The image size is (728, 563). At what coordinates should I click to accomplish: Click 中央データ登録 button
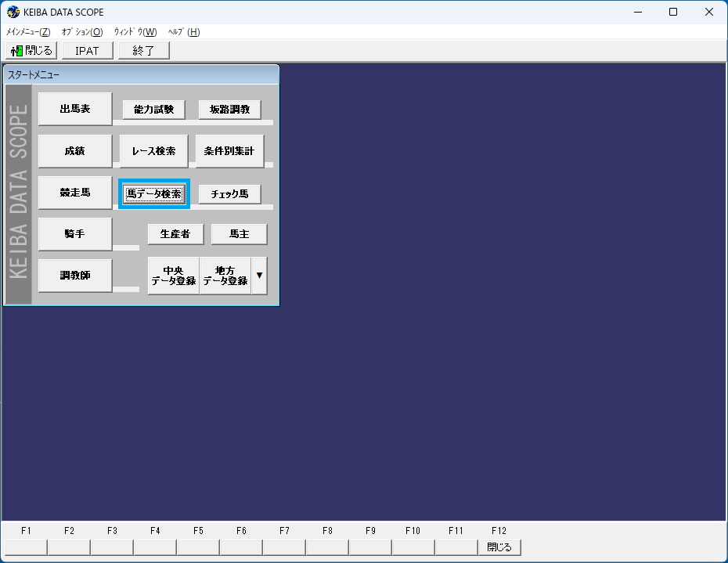click(x=174, y=276)
